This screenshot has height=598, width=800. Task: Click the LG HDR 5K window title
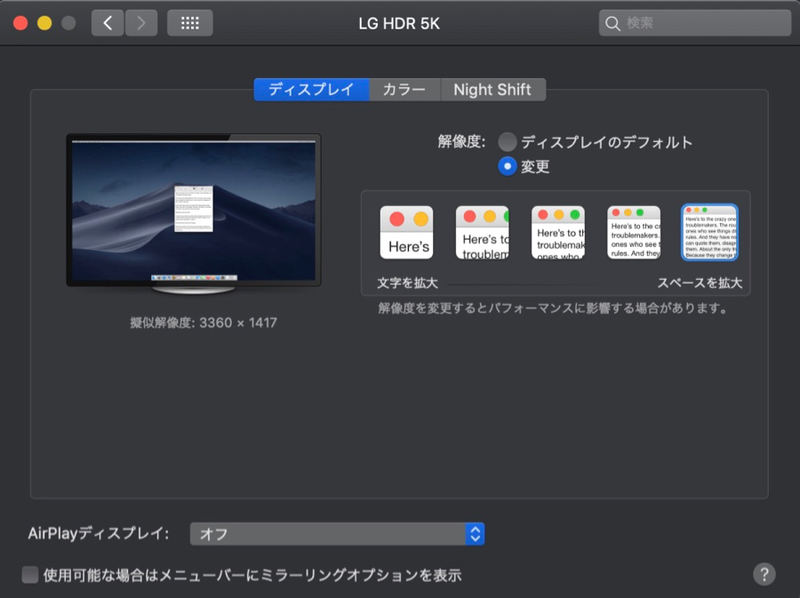(399, 23)
